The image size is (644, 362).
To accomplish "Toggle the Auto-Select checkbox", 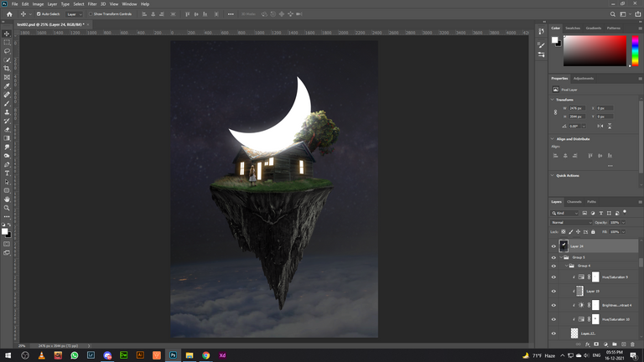I will click(x=39, y=14).
